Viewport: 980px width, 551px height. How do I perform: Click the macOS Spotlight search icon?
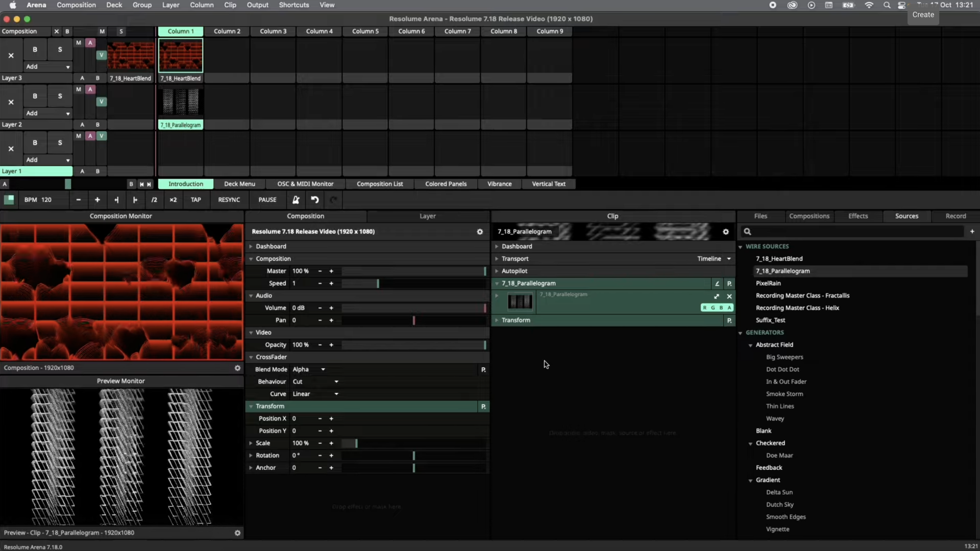click(887, 5)
